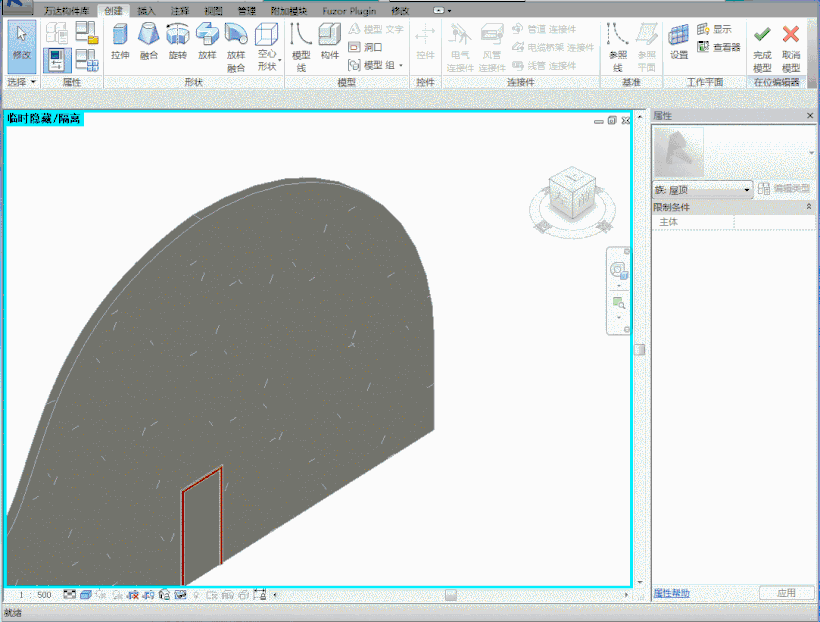Open detail level icon in view control bar
This screenshot has height=622, width=820.
point(69,595)
